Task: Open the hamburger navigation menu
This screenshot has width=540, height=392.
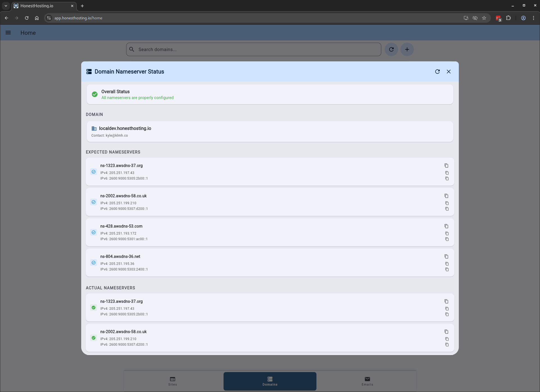Action: pyautogui.click(x=8, y=33)
